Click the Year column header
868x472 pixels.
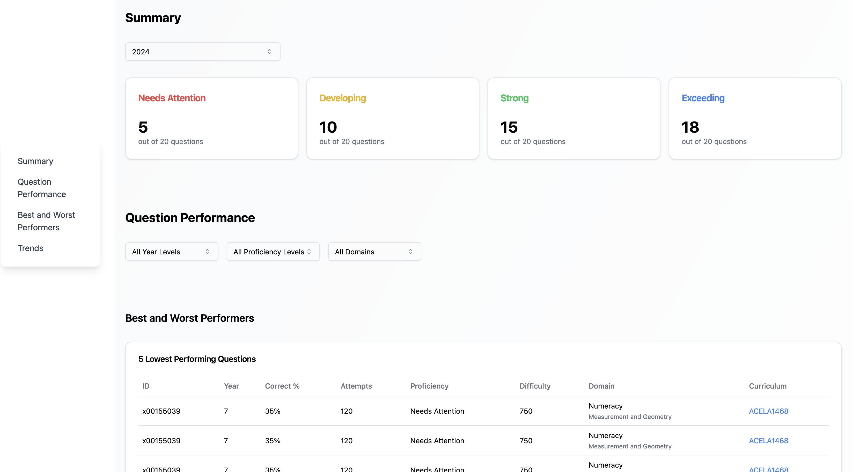[x=231, y=386]
